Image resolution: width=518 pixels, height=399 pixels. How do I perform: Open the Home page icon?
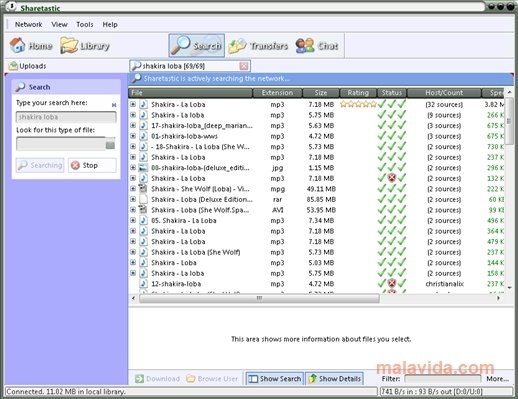(x=17, y=45)
